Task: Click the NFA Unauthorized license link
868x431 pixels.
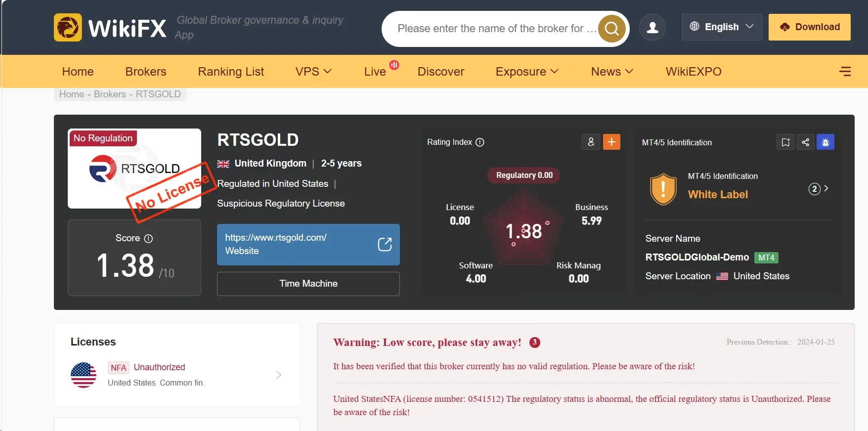Action: click(x=160, y=367)
